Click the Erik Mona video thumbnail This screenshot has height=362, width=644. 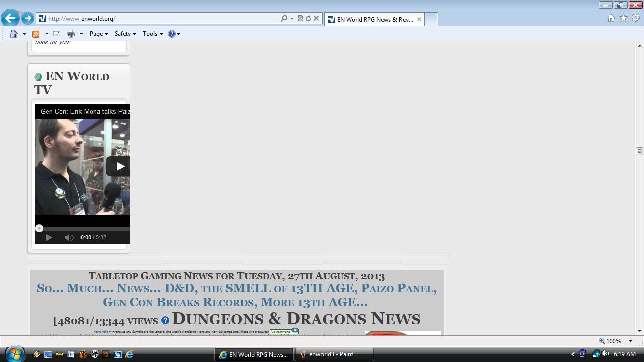coord(82,167)
